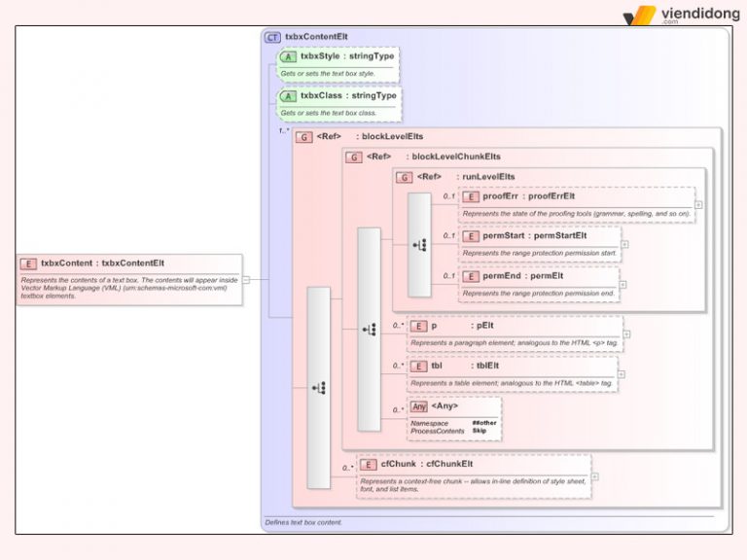This screenshot has height=560, width=747.
Task: Click the E icon on root txbxContent
Action: click(x=28, y=262)
